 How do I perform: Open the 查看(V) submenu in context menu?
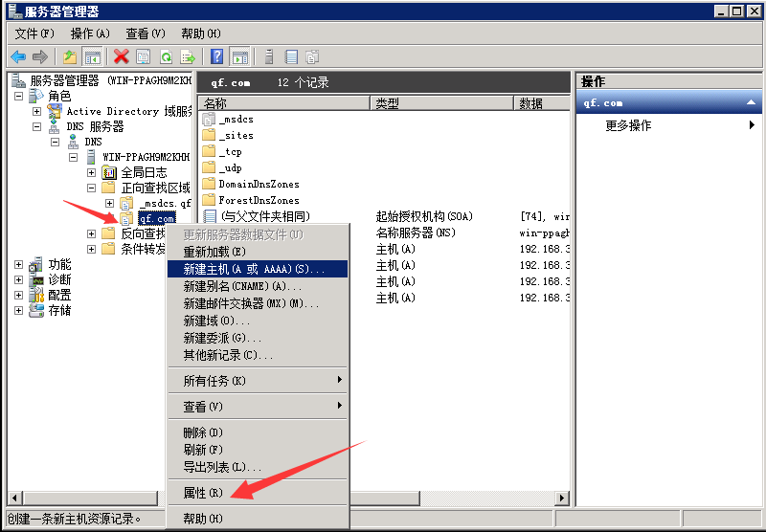[x=258, y=407]
